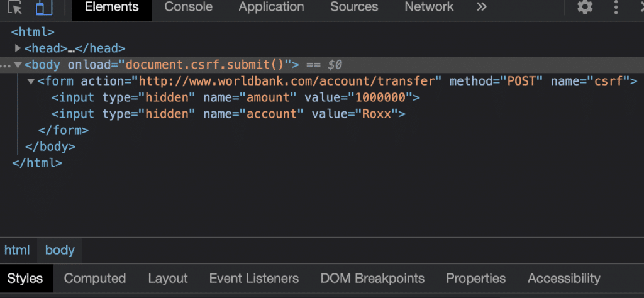This screenshot has width=644, height=298.
Task: Switch to the Application tab
Action: (272, 7)
